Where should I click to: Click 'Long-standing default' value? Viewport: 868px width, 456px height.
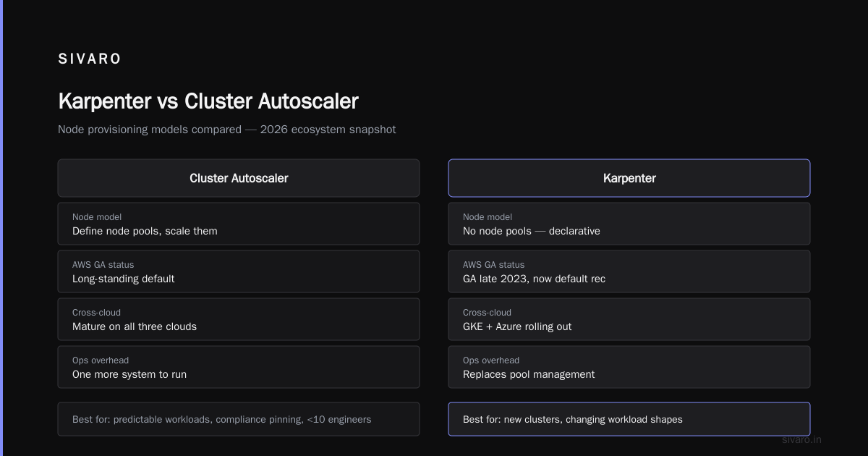click(x=123, y=279)
